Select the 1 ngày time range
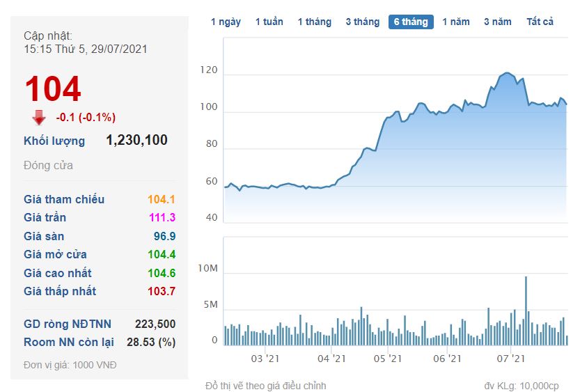The width and height of the screenshot is (580, 392). [x=226, y=22]
